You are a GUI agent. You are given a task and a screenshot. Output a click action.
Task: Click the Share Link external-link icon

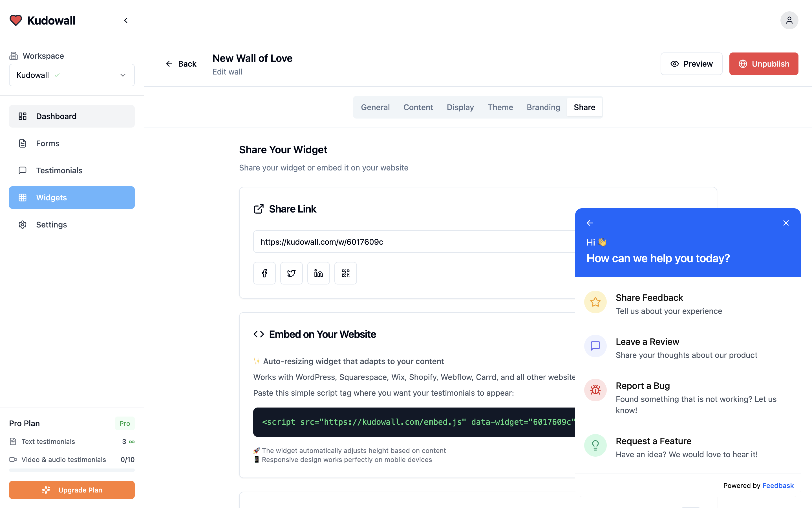(x=259, y=209)
